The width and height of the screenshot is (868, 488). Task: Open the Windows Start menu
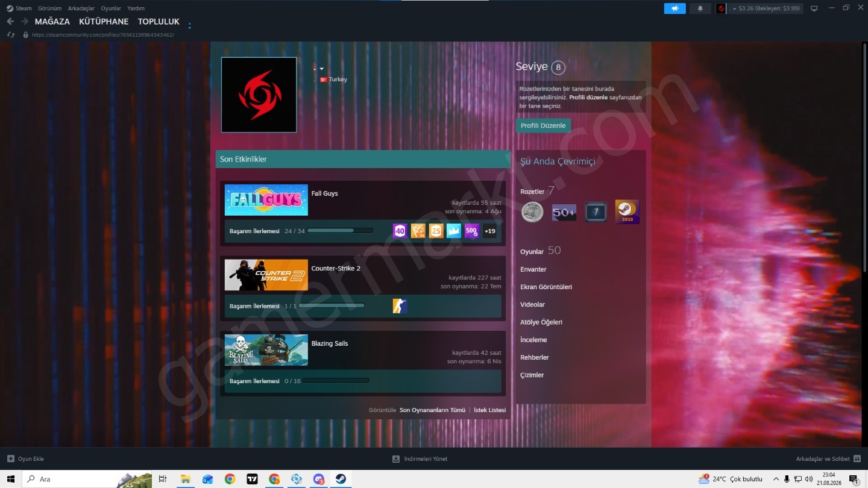click(x=11, y=479)
